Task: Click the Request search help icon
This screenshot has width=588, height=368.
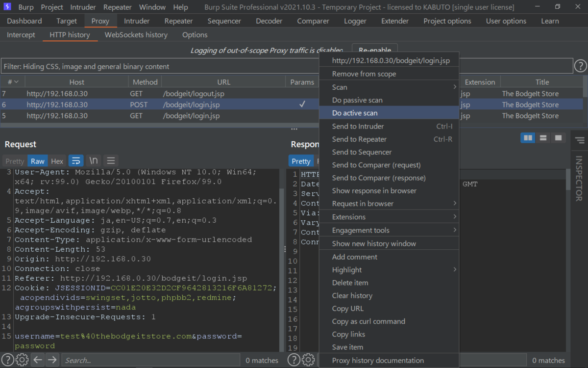Action: click(7, 360)
